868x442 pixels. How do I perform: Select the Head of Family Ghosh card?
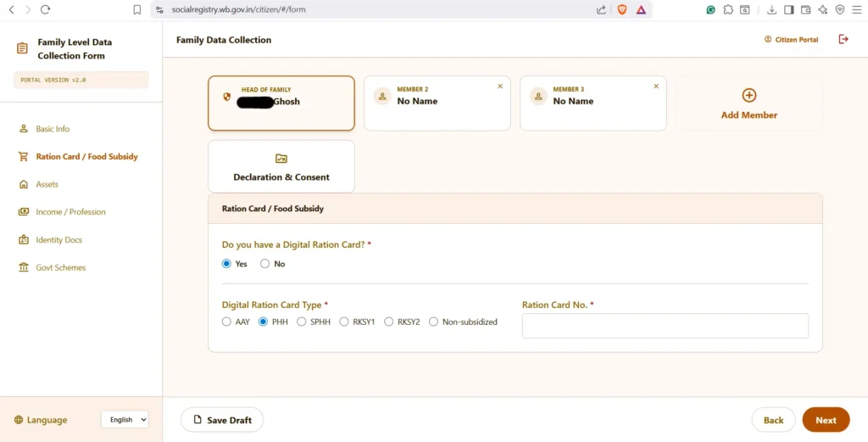[281, 103]
